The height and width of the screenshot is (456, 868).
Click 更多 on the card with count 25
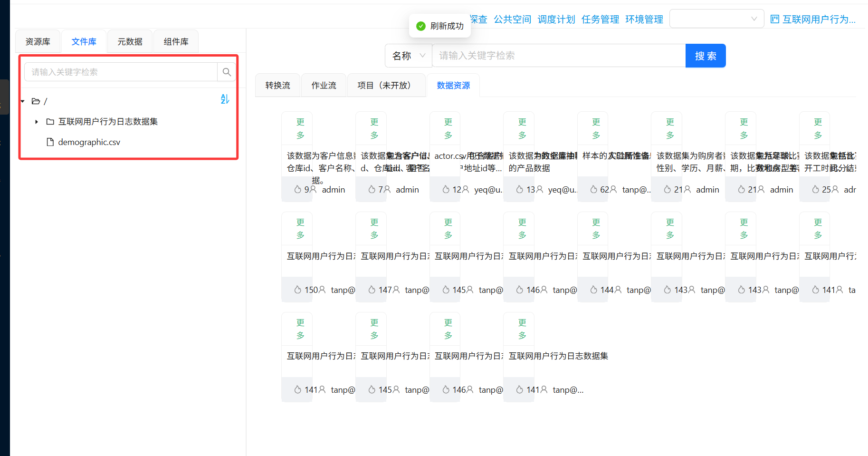tap(818, 128)
